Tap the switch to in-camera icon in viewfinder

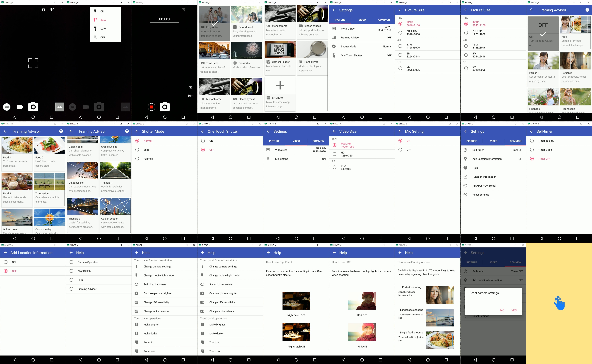click(x=43, y=10)
